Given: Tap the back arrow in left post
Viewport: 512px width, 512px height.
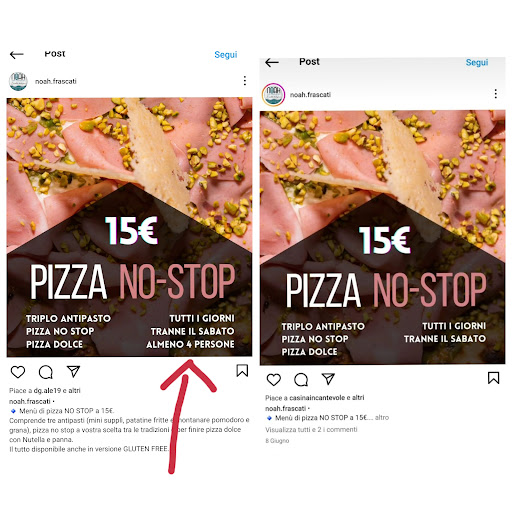Looking at the screenshot, I should pyautogui.click(x=17, y=54).
